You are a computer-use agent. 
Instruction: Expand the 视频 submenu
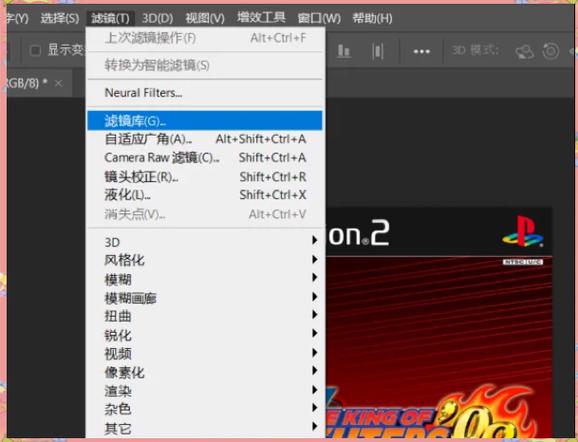coord(205,354)
